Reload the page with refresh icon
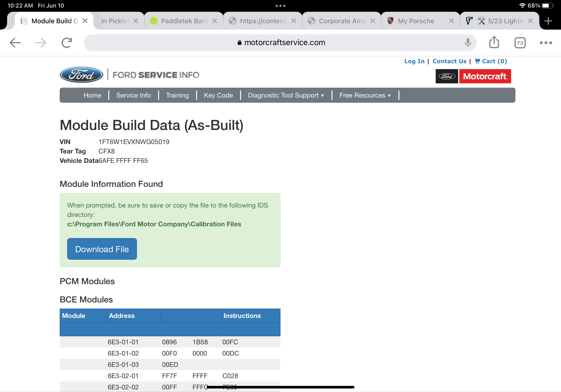 (67, 43)
